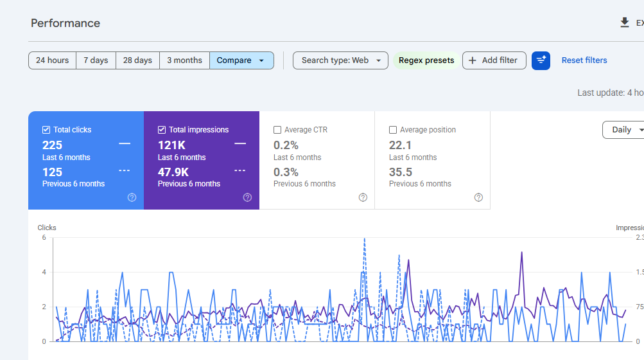
Task: Enable the Average position checkbox
Action: click(x=393, y=130)
